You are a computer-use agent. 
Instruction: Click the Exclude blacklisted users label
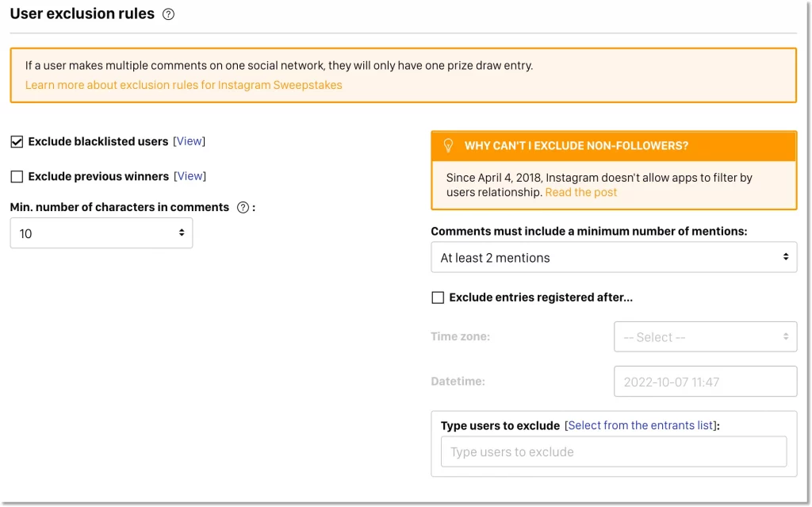click(98, 141)
